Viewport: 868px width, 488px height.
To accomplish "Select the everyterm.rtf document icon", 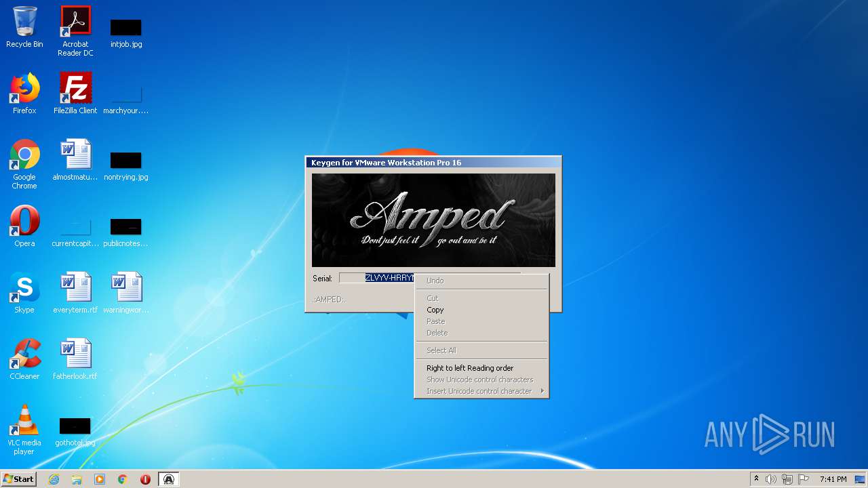I will pos(75,293).
